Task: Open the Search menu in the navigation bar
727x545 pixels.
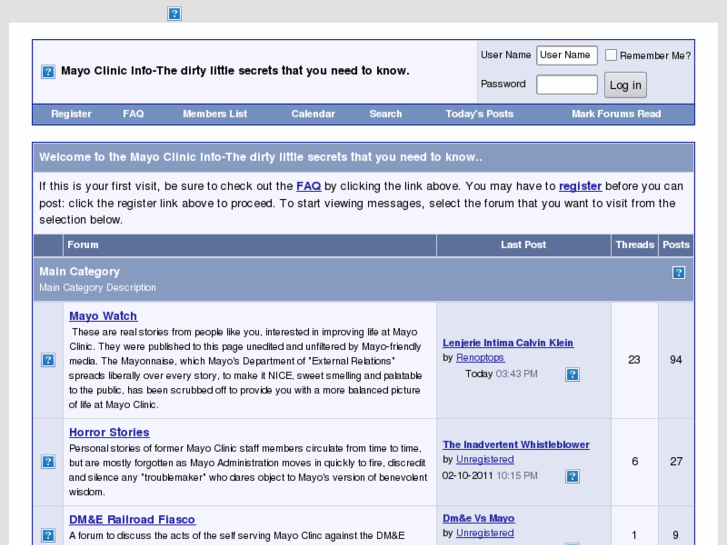Action: [x=385, y=114]
